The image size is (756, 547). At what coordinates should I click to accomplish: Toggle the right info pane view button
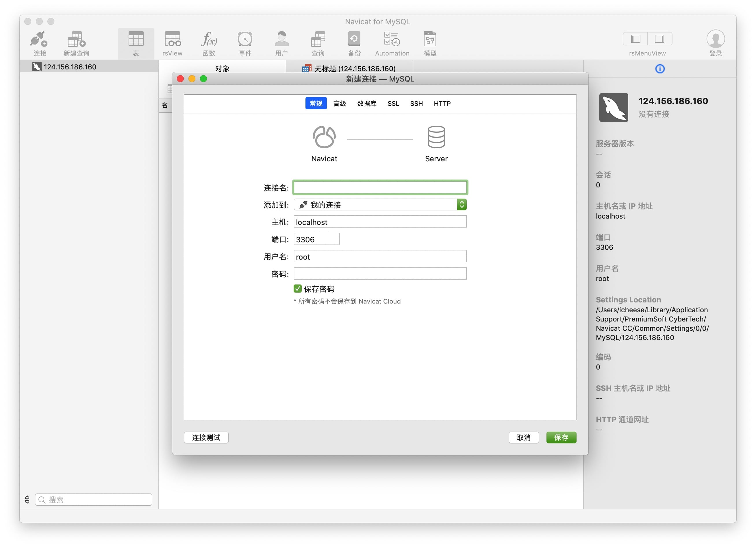(x=659, y=39)
